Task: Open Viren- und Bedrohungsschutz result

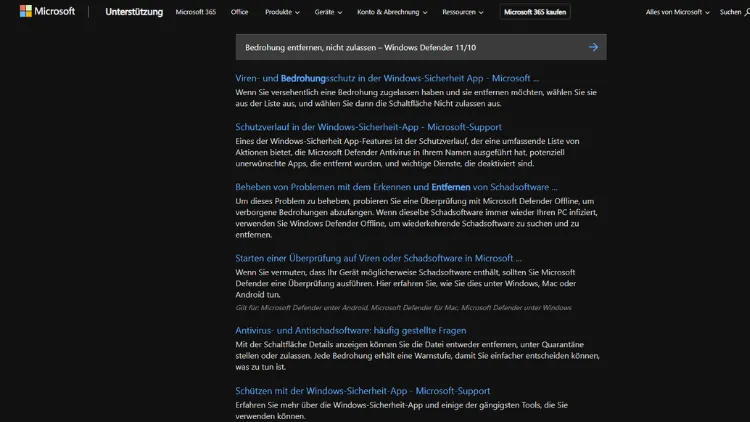Action: pyautogui.click(x=387, y=78)
